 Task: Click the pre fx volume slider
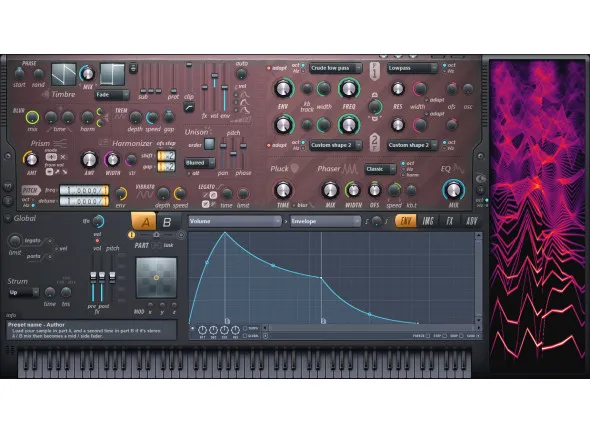(x=93, y=279)
